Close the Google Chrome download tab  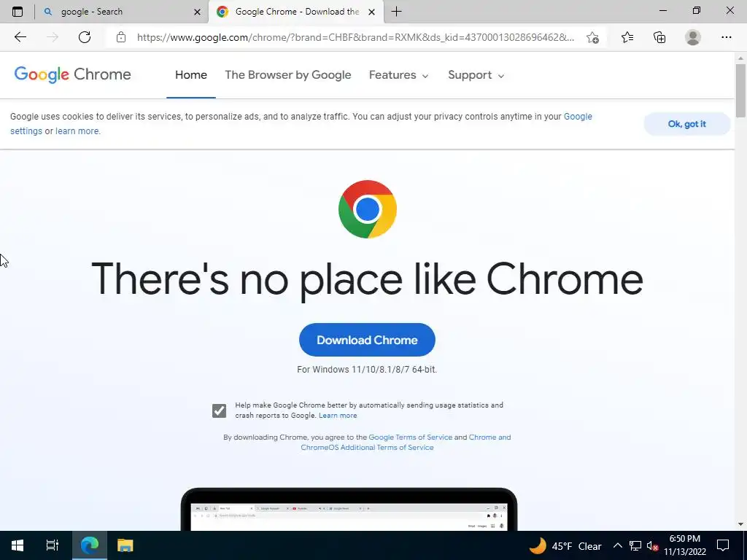point(371,12)
